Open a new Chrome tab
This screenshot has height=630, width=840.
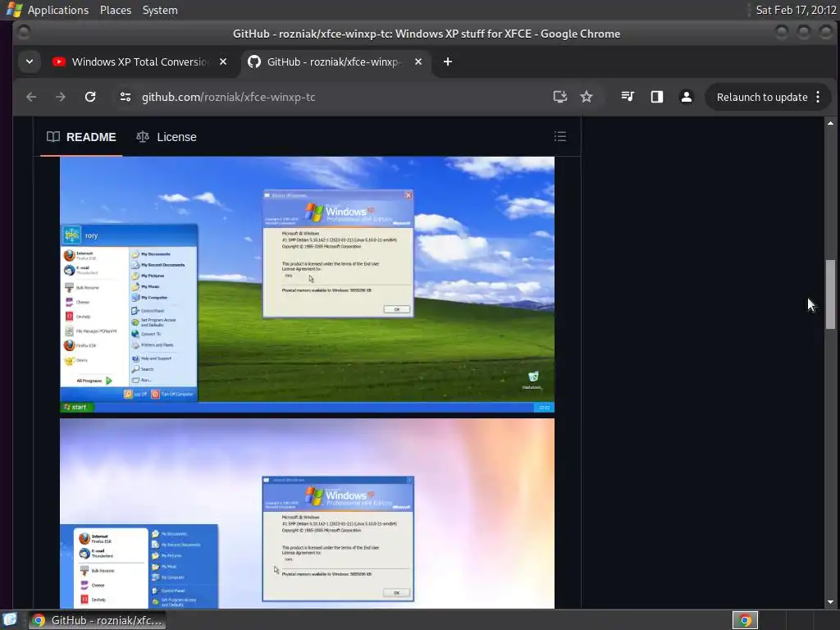[448, 62]
